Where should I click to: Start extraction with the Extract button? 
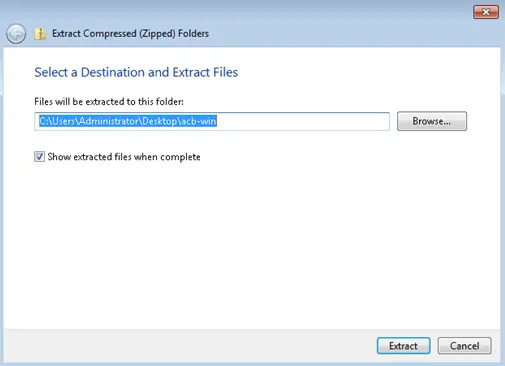403,346
